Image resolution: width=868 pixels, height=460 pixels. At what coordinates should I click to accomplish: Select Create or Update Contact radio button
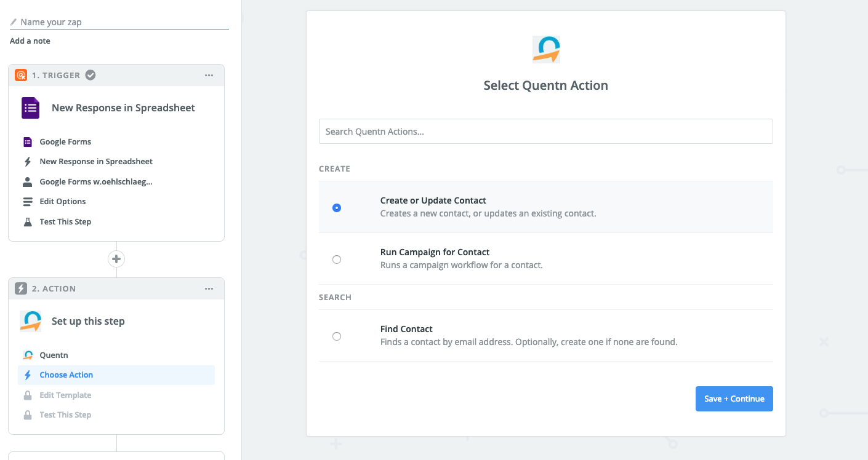click(337, 208)
